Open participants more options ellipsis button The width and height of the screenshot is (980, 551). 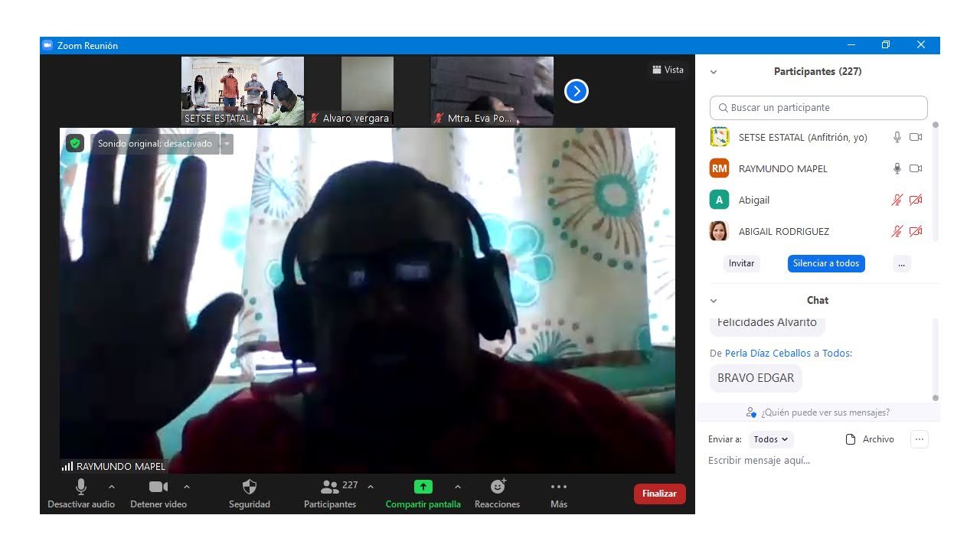click(901, 263)
